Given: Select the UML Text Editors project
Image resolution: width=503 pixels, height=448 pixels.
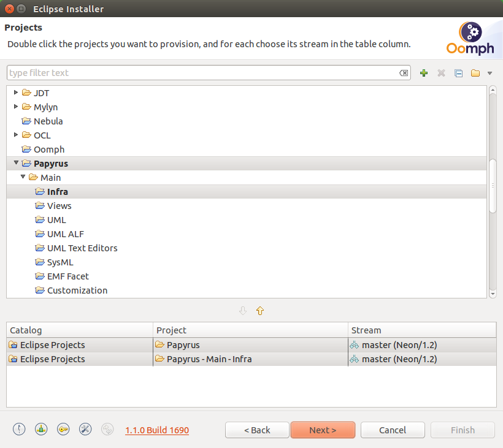Looking at the screenshot, I should point(82,248).
